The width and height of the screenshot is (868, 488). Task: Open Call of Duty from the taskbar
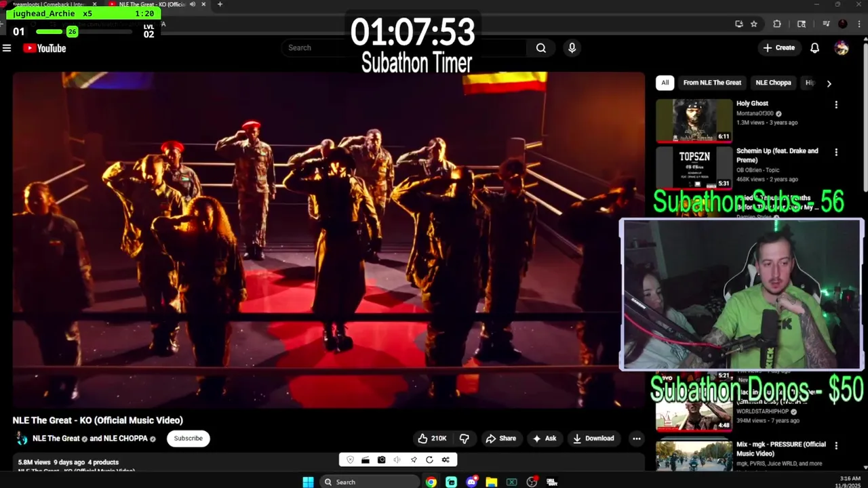(552, 482)
